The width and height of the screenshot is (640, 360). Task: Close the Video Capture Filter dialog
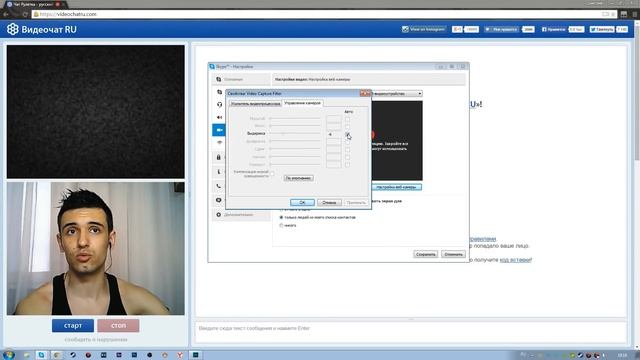pyautogui.click(x=365, y=93)
